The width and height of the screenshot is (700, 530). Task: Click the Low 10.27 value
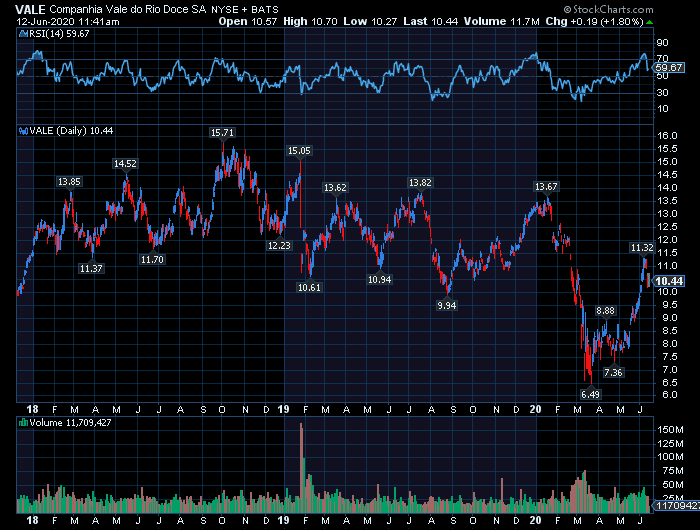click(x=370, y=21)
